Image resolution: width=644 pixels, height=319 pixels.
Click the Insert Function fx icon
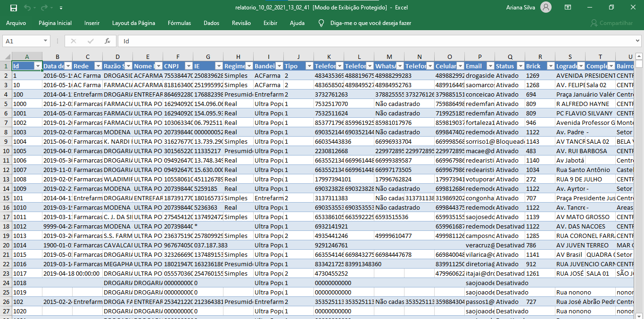click(x=107, y=41)
